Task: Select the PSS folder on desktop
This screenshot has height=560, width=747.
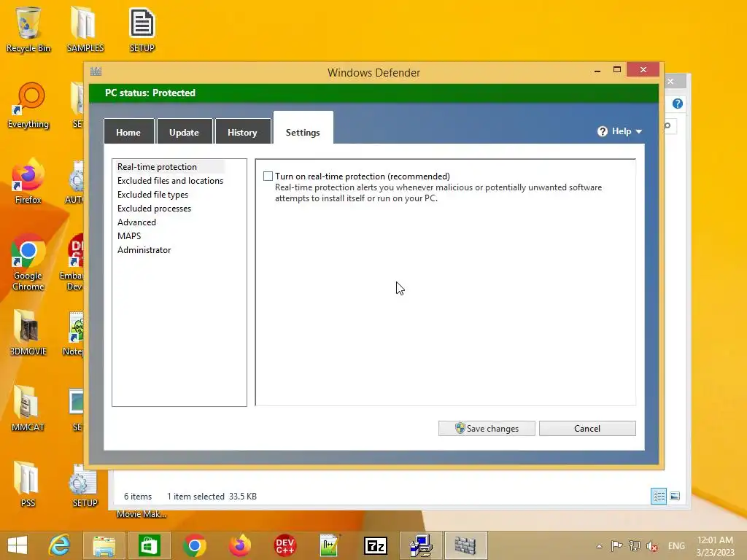Action: [x=28, y=484]
